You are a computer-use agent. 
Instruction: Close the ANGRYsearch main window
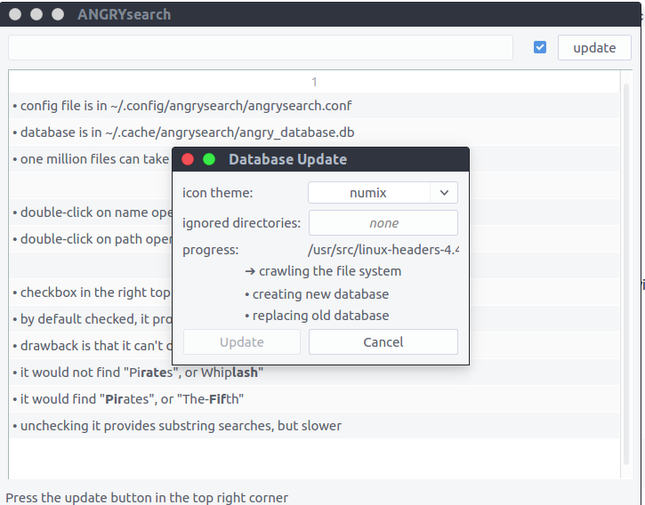coord(15,14)
